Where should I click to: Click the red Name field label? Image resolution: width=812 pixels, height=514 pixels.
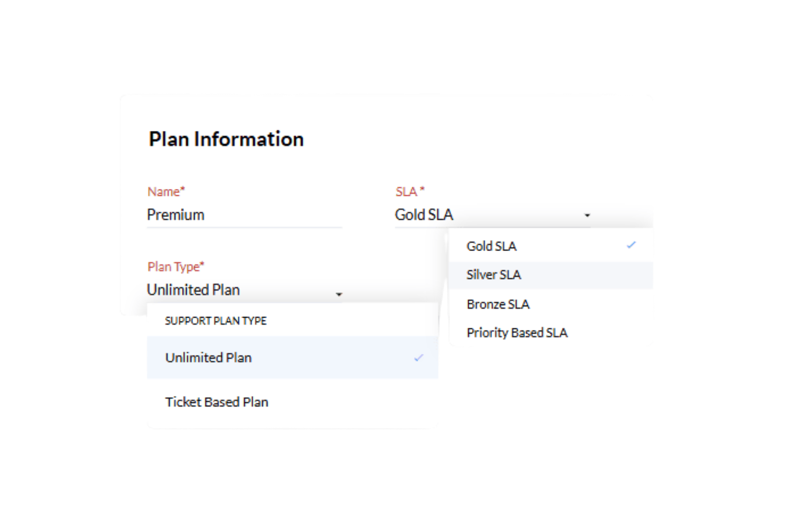(164, 192)
